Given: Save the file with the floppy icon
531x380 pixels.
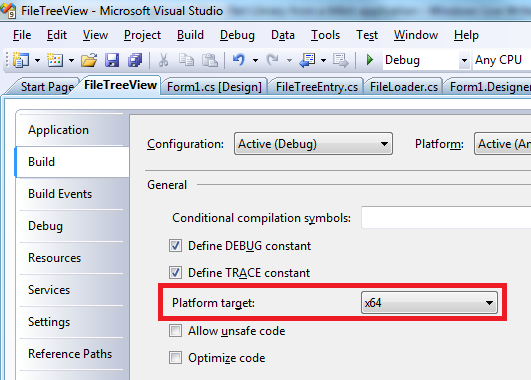Looking at the screenshot, I should (112, 60).
